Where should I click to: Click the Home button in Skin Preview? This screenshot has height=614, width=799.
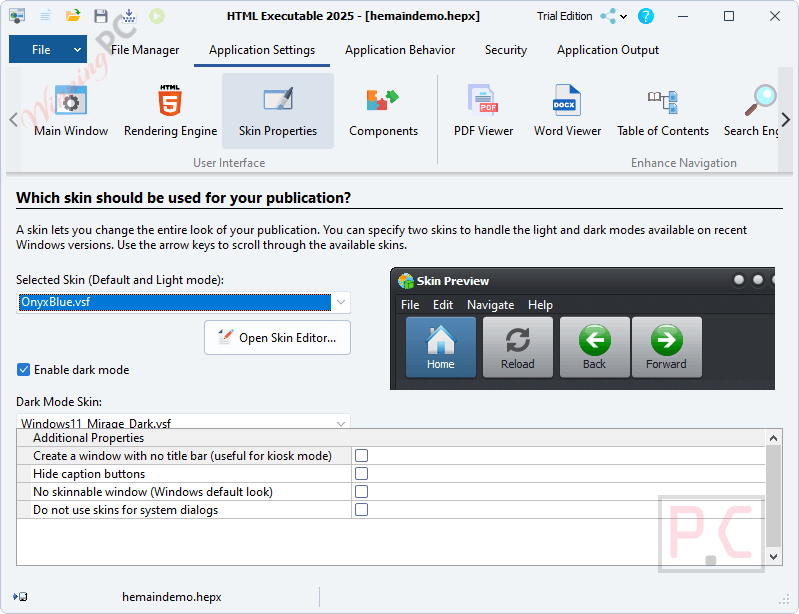[441, 348]
